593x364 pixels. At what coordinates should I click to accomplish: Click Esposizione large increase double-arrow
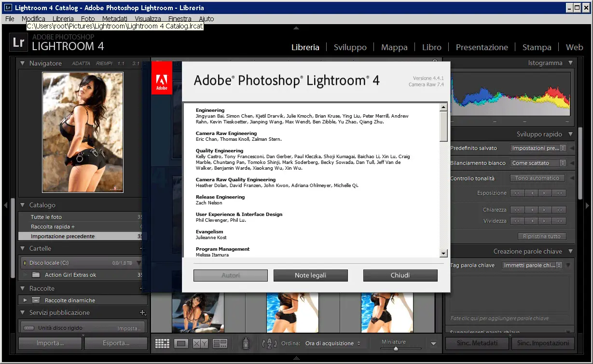click(x=559, y=193)
